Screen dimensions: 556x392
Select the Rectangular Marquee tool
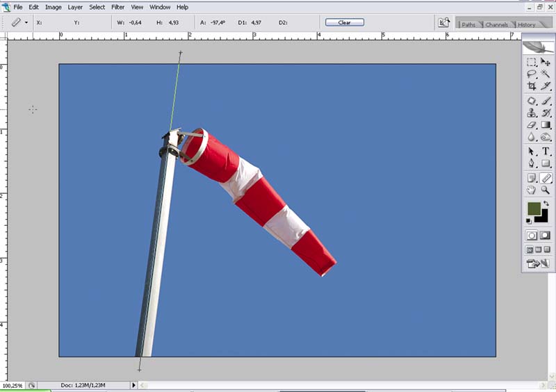(x=532, y=62)
